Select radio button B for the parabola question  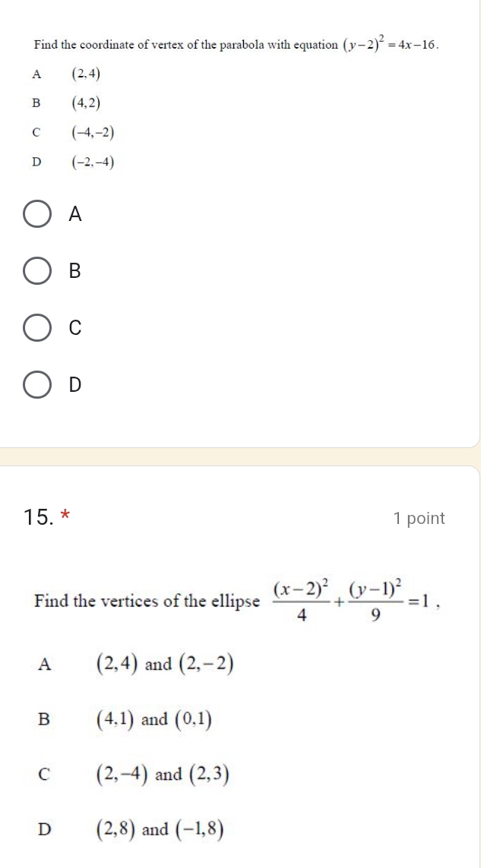[x=36, y=272]
